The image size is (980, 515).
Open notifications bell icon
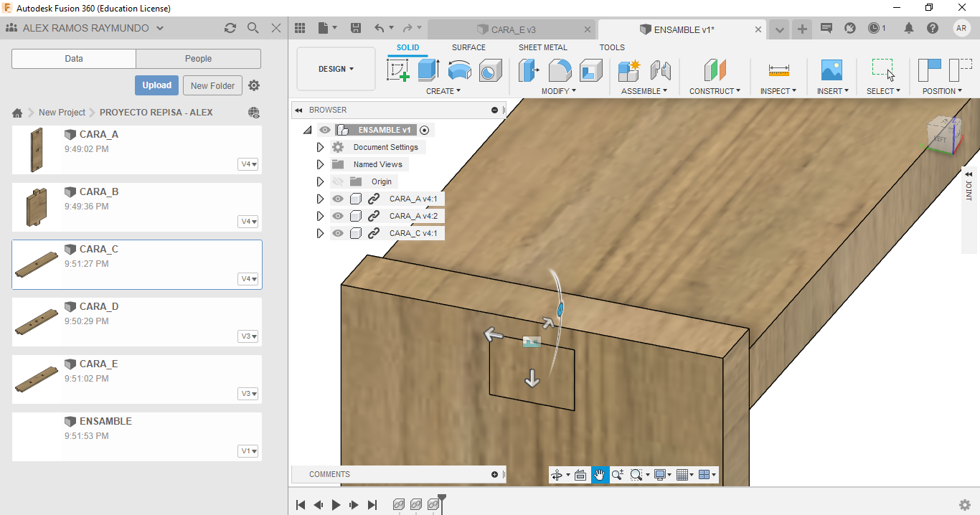tap(909, 28)
